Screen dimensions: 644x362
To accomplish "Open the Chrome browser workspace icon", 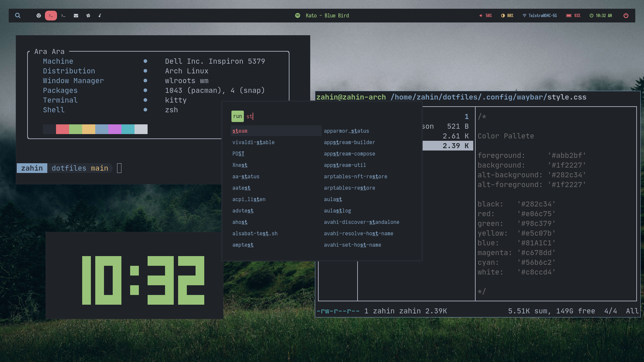I will coord(39,15).
